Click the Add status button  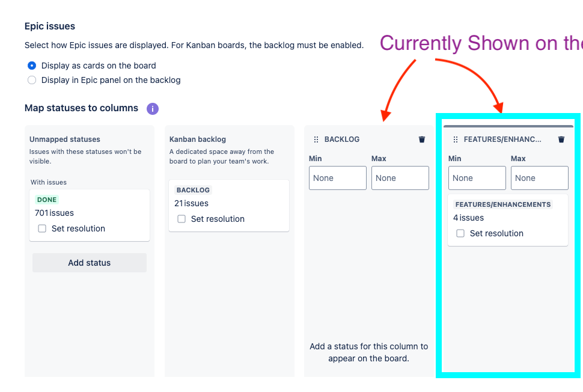click(x=89, y=263)
